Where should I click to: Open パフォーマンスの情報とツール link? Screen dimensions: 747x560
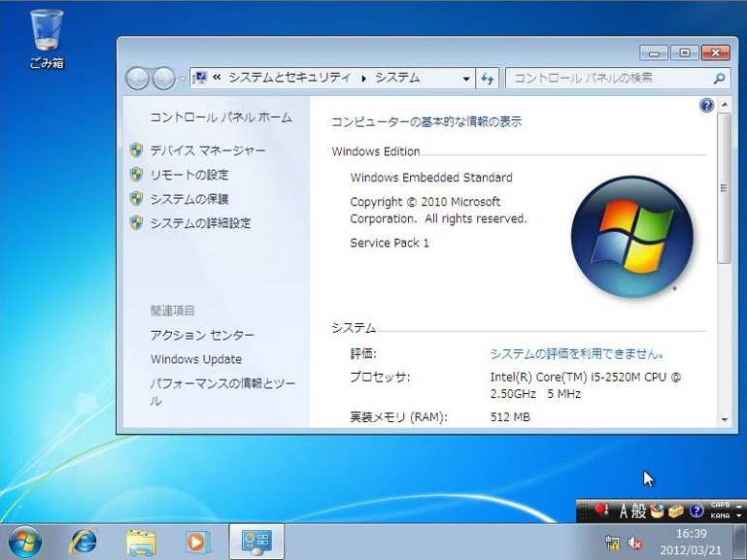point(223,391)
